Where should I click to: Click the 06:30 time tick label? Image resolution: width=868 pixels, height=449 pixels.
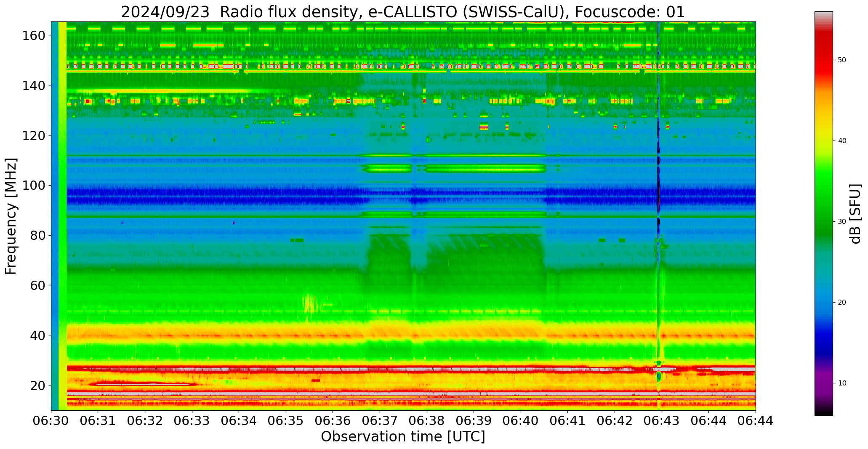pyautogui.click(x=51, y=420)
